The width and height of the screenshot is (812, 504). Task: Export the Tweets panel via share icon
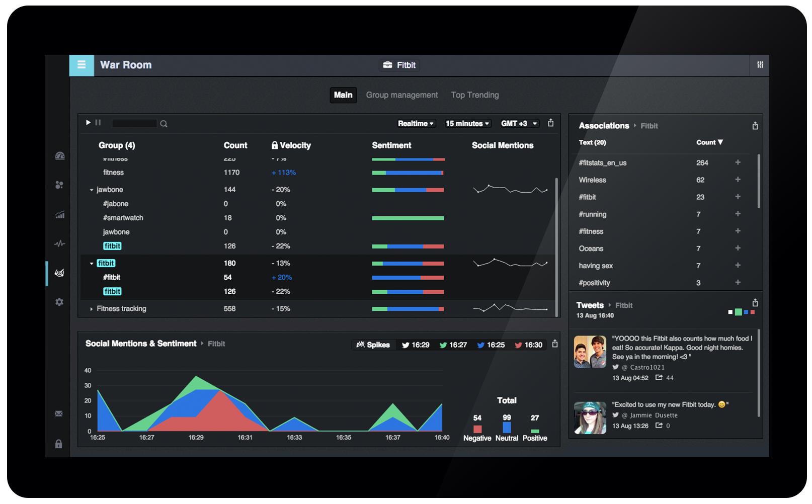point(755,303)
